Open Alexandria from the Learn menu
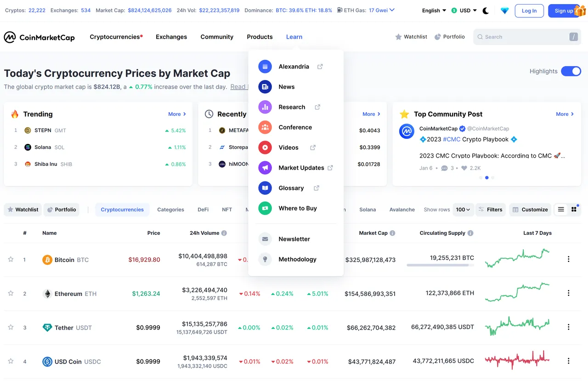 (294, 67)
